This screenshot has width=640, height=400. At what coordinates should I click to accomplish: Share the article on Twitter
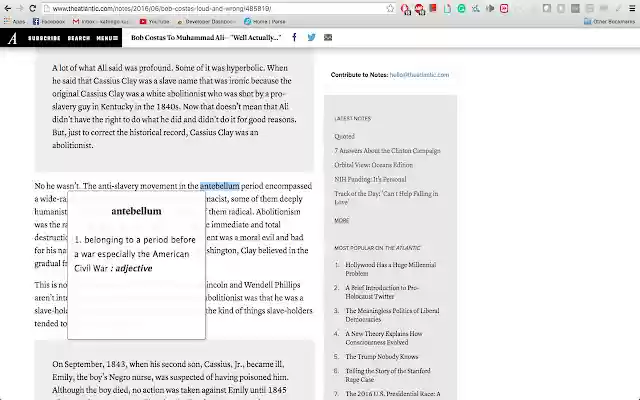(x=311, y=38)
